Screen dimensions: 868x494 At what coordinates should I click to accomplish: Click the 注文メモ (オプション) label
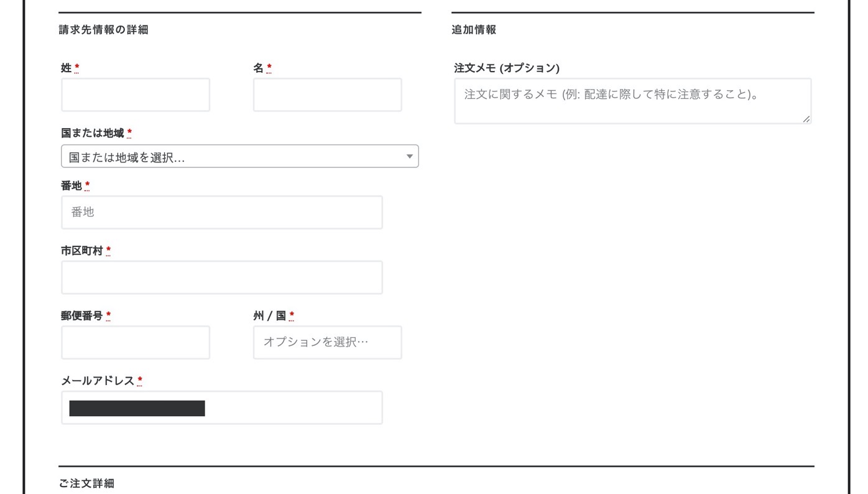(x=507, y=68)
